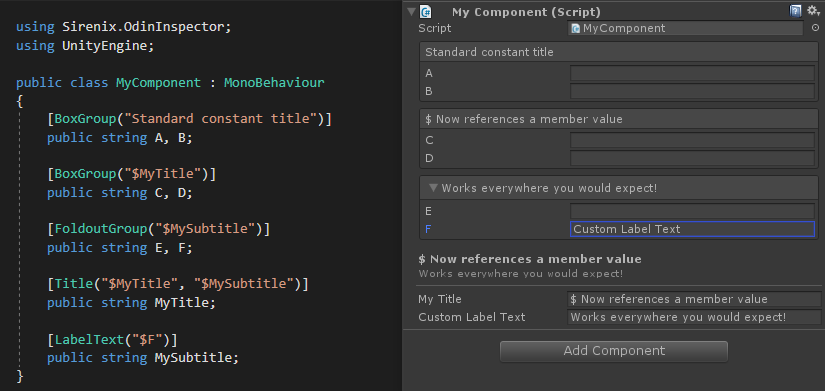Click the C text input field
The height and width of the screenshot is (391, 825).
[692, 140]
